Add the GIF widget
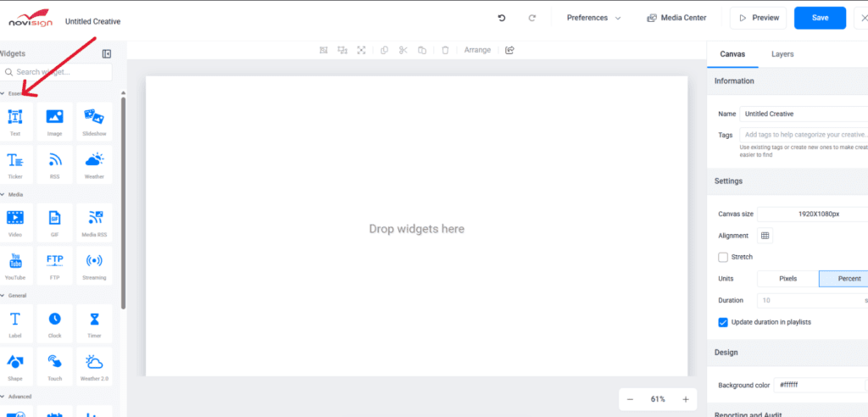Screen dimensions: 868x417 point(55,223)
